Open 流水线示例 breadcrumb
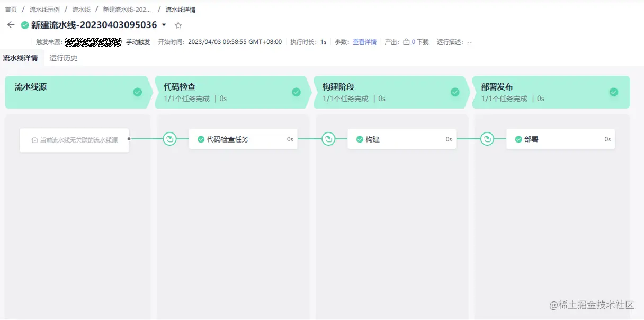Image resolution: width=644 pixels, height=320 pixels. [44, 10]
